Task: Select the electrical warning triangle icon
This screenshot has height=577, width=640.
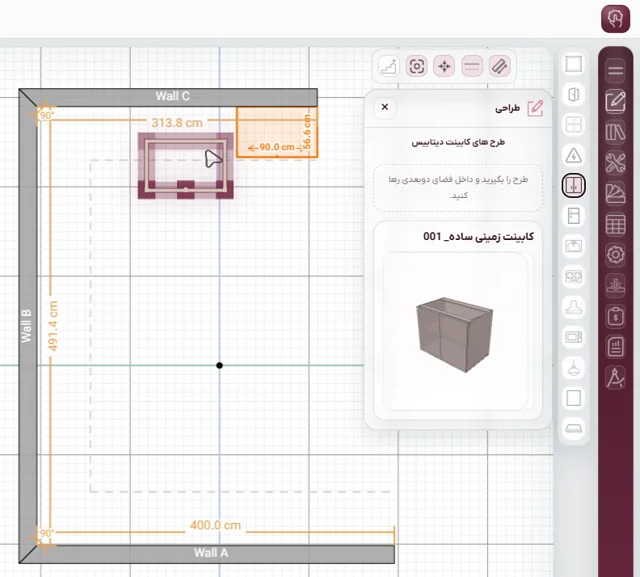Action: pos(573,155)
